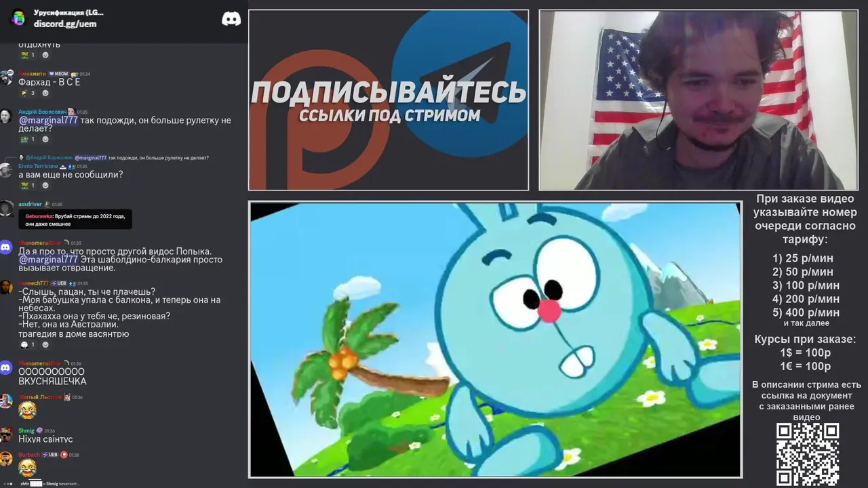868x488 pixels.
Task: Click the laughing emoji above Shmig's message
Action: (27, 409)
